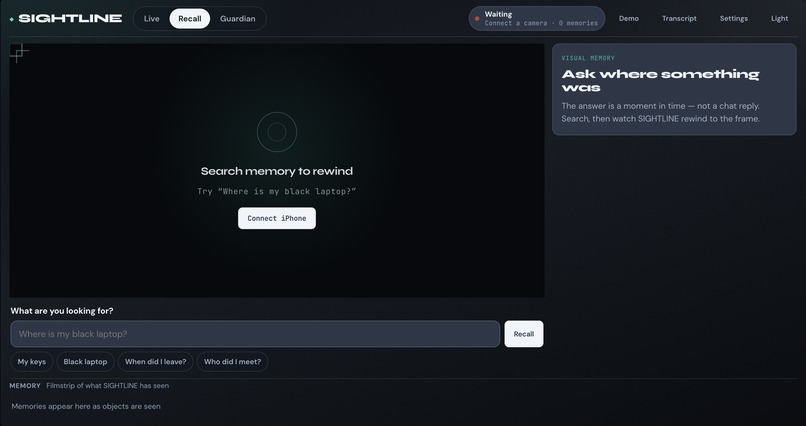
Task: Toggle the Light theme
Action: [779, 18]
